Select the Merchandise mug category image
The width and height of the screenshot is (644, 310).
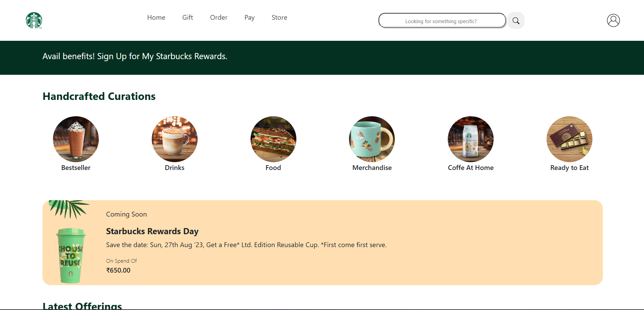(x=372, y=139)
